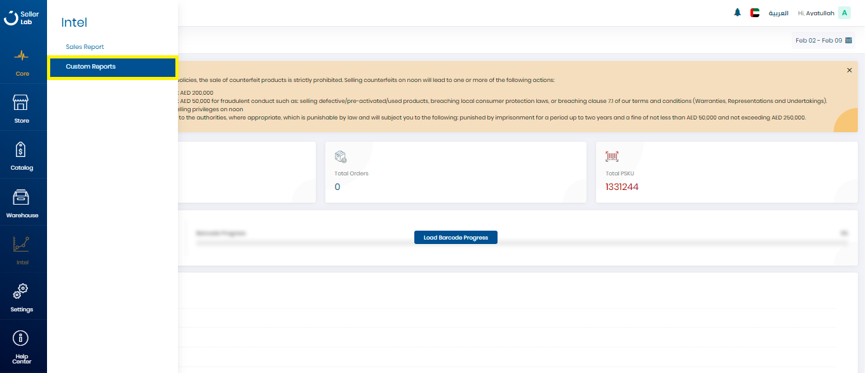The image size is (868, 373).
Task: Click the UAE flag country selector
Action: click(755, 13)
